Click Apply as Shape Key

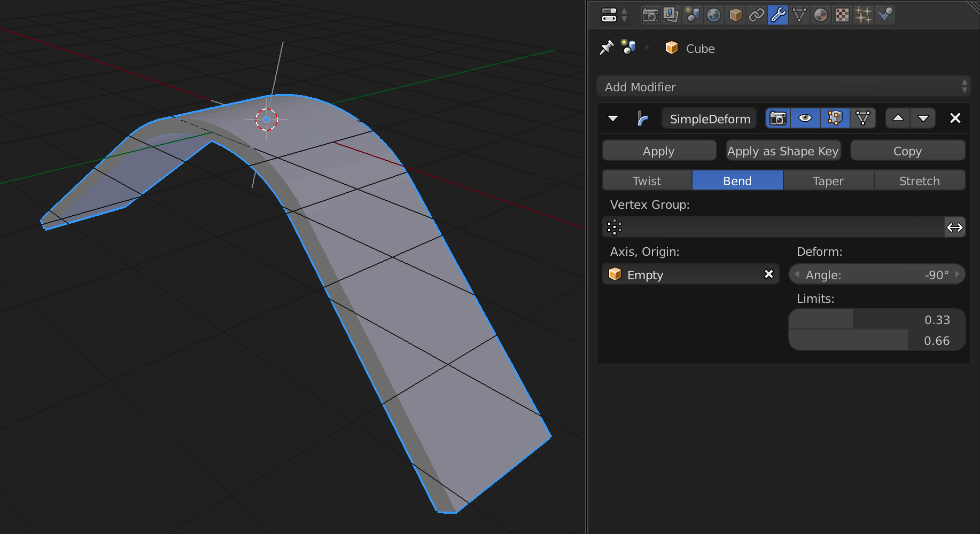[x=783, y=151]
